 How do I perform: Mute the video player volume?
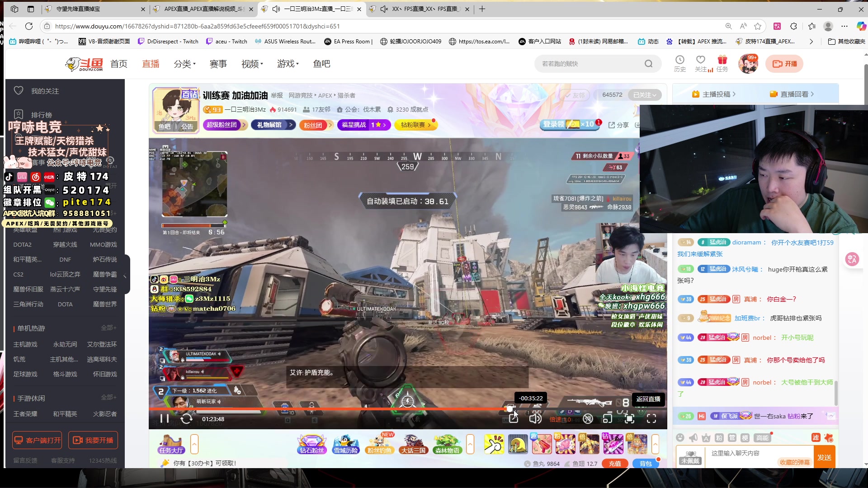click(x=535, y=419)
